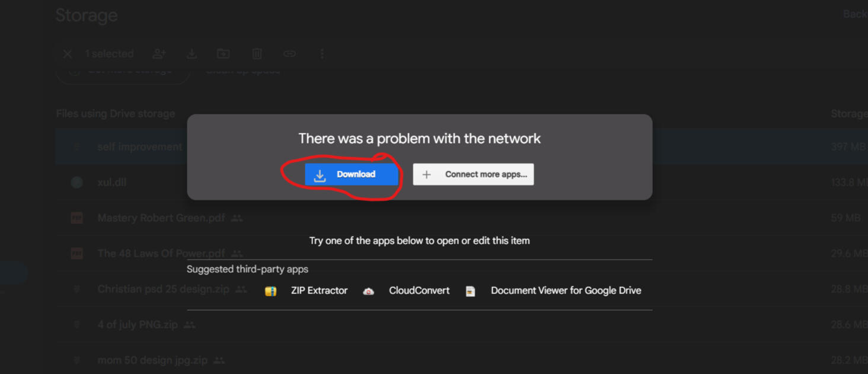The width and height of the screenshot is (868, 374).
Task: Select The 48 Laws Of Power.pdf
Action: pyautogui.click(x=161, y=254)
